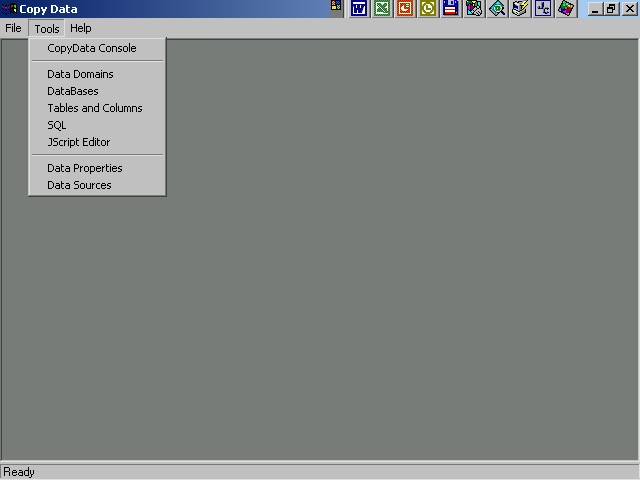Image resolution: width=640 pixels, height=480 pixels.
Task: Choose SQL in the Tools menu
Action: click(x=97, y=125)
